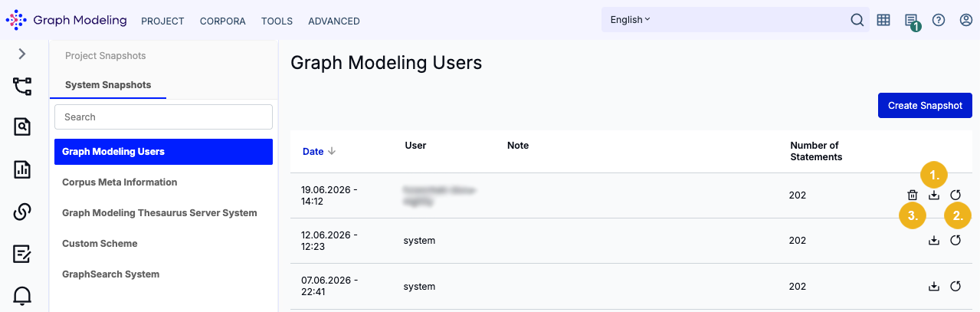Screen dimensions: 980x312
Task: Click the date 07.06.2026 - 22:41
Action: tap(329, 287)
